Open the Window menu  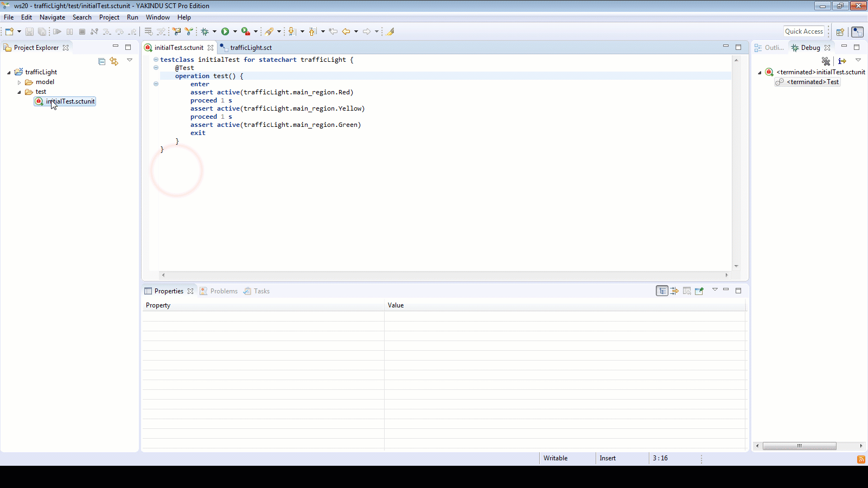click(158, 17)
